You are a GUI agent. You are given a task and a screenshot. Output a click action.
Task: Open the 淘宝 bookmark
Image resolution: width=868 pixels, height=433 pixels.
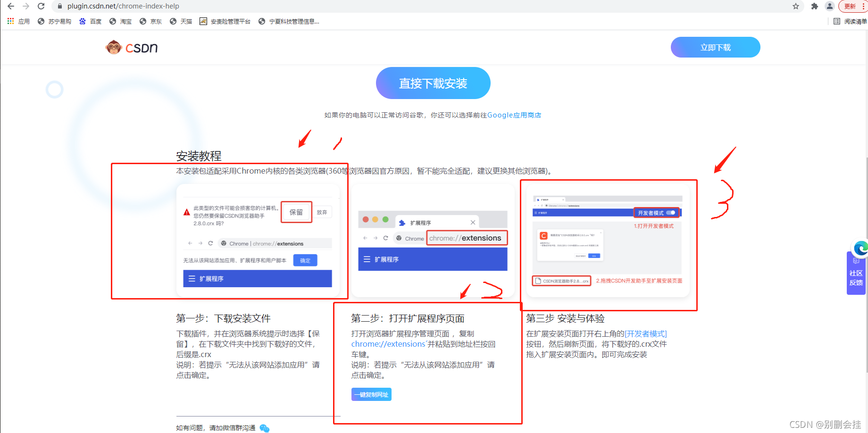click(121, 21)
